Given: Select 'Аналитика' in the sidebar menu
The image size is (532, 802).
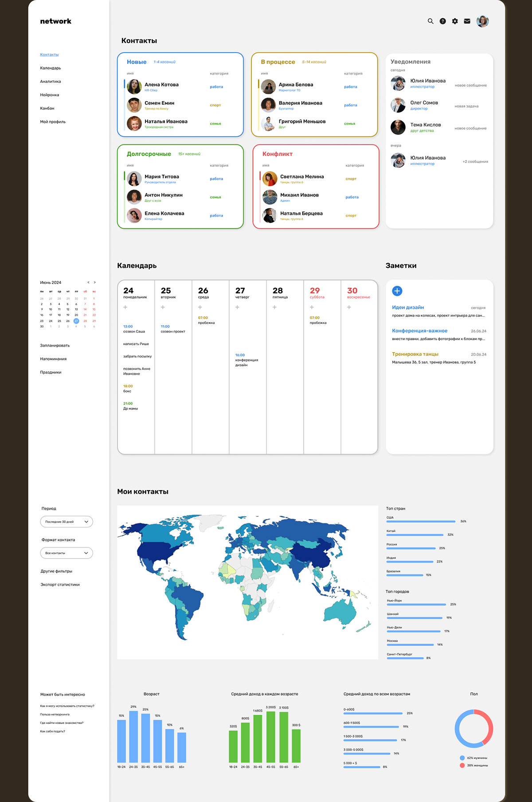Looking at the screenshot, I should click(51, 82).
